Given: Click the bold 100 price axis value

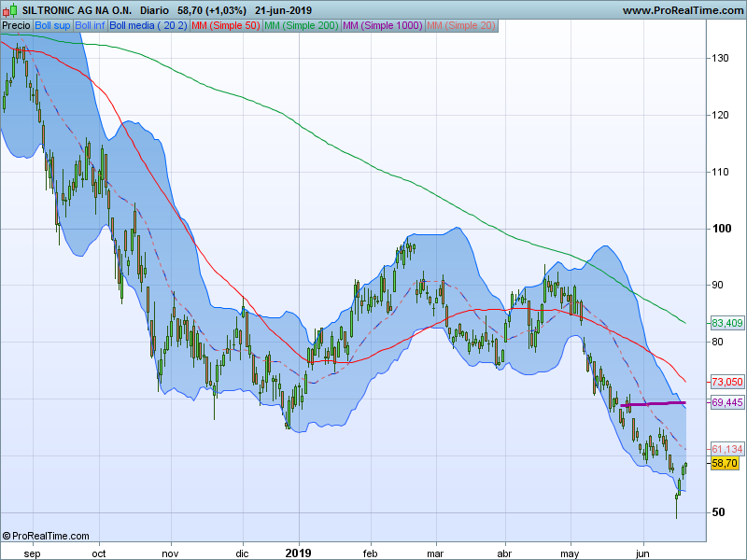Looking at the screenshot, I should 721,229.
